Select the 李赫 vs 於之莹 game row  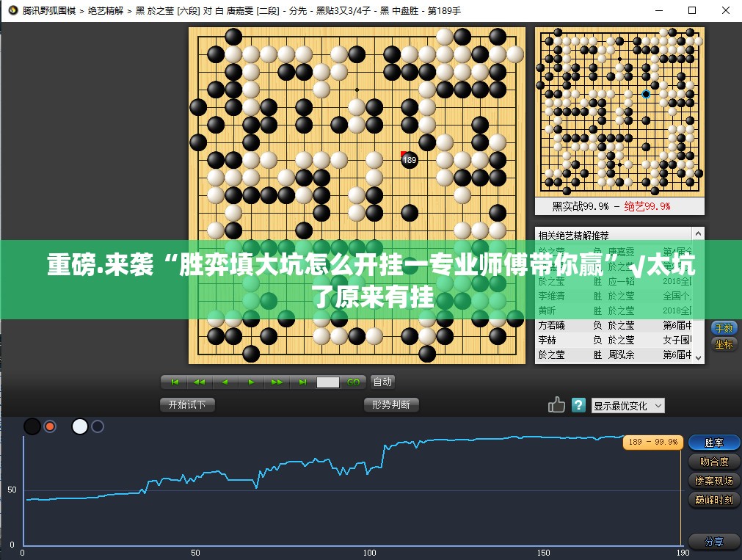(x=615, y=340)
